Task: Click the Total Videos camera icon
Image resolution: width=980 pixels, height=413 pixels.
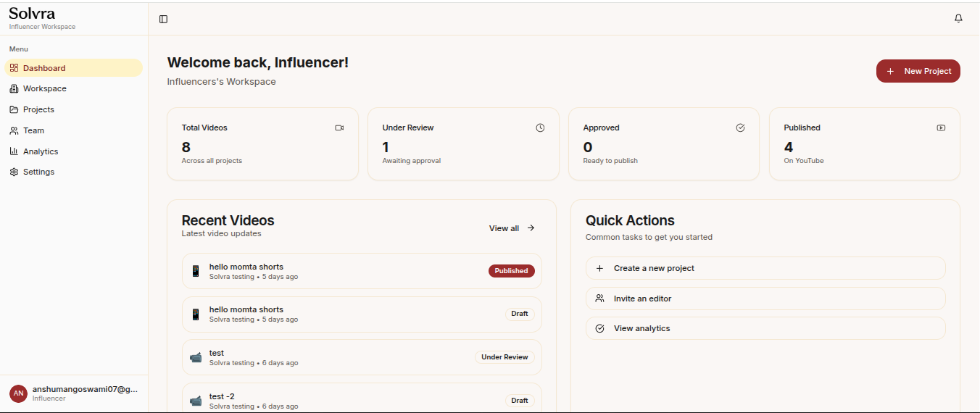Action: coord(339,128)
